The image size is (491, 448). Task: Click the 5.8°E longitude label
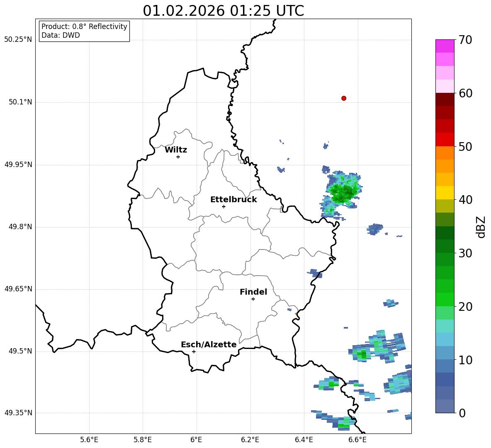[143, 440]
